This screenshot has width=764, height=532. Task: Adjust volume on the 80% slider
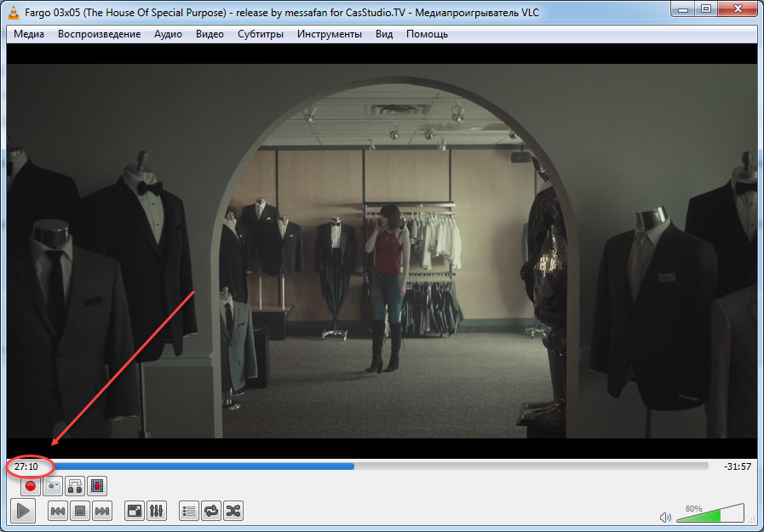710,513
